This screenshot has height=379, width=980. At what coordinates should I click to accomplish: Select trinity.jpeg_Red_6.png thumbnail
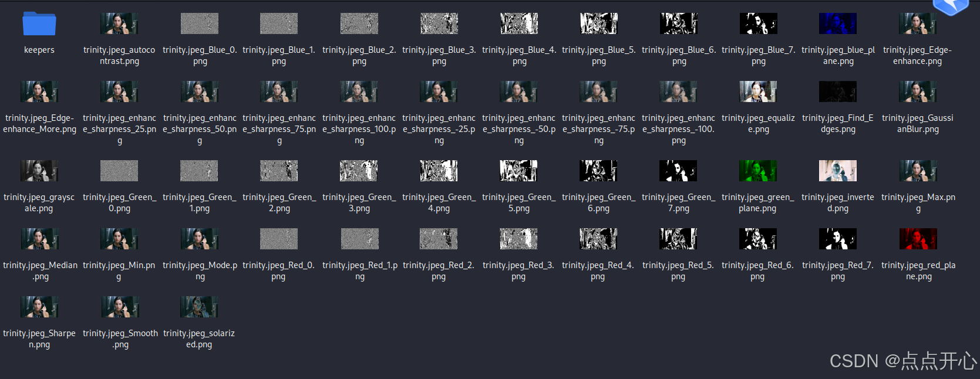pyautogui.click(x=759, y=239)
